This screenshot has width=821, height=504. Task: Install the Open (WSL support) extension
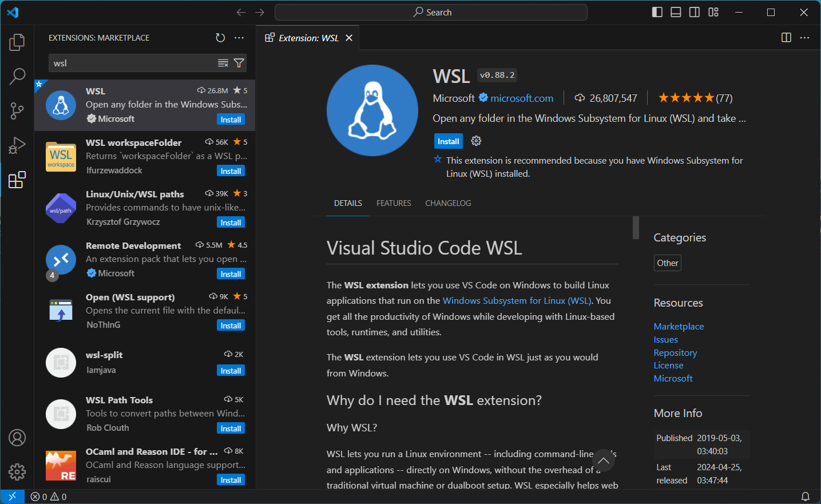click(231, 326)
